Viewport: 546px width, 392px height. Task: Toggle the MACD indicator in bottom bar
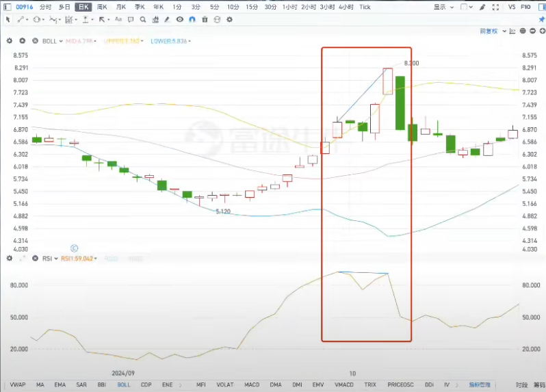click(x=251, y=384)
